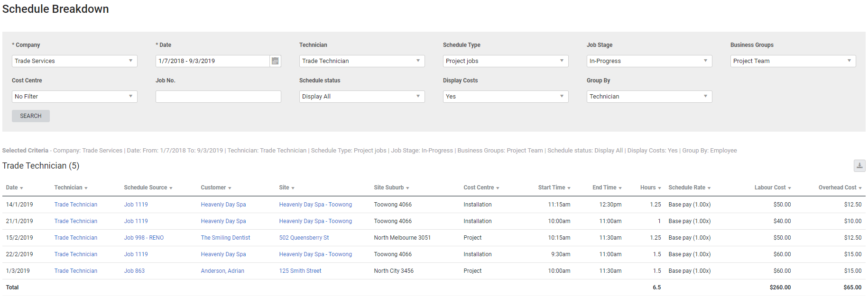Select the Trade Technician (5) group heading

point(41,166)
